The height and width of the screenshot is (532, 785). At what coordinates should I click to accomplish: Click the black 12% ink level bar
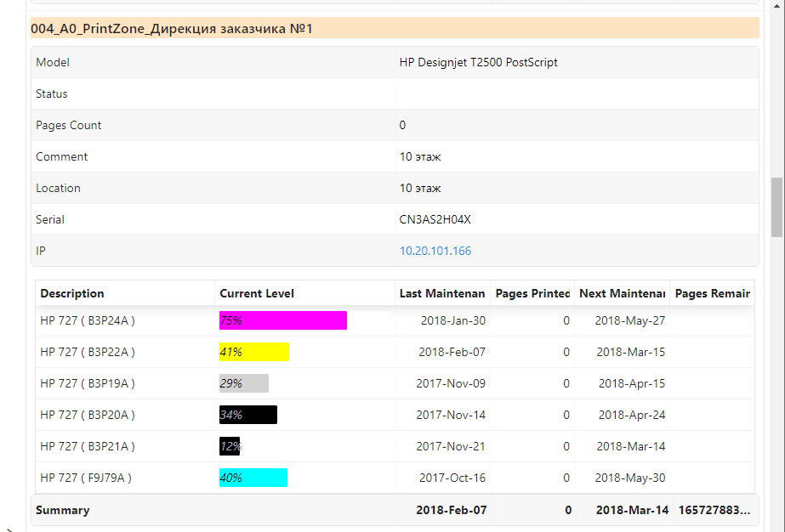[230, 446]
